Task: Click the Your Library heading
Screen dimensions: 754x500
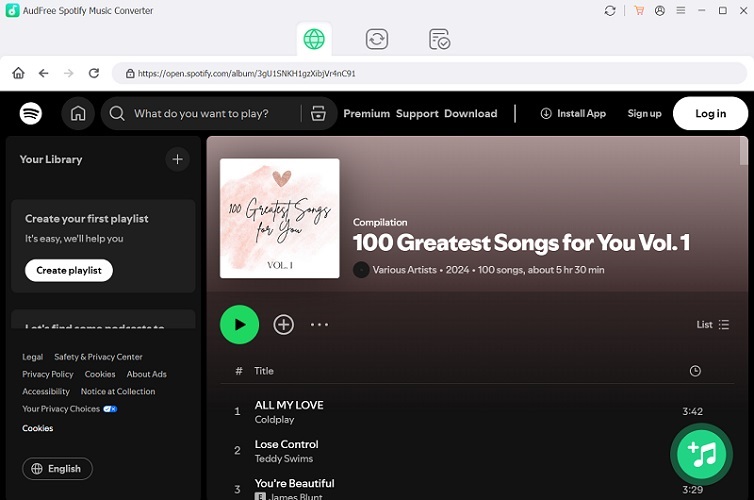Action: point(51,159)
